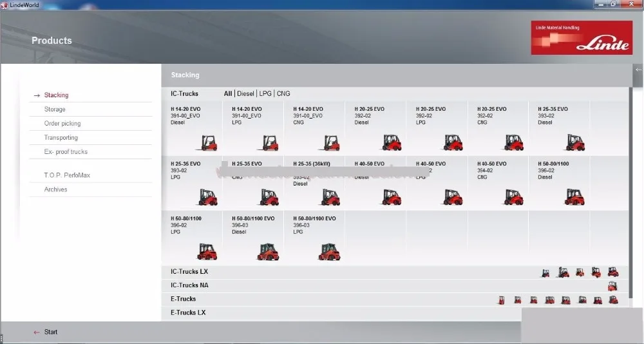Image resolution: width=644 pixels, height=344 pixels.
Task: Choose the H 25-35 EVO 393-02 LPG forklift
Action: pyautogui.click(x=192, y=184)
